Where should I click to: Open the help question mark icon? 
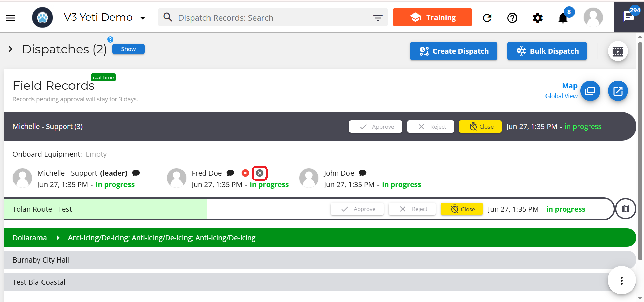point(512,18)
